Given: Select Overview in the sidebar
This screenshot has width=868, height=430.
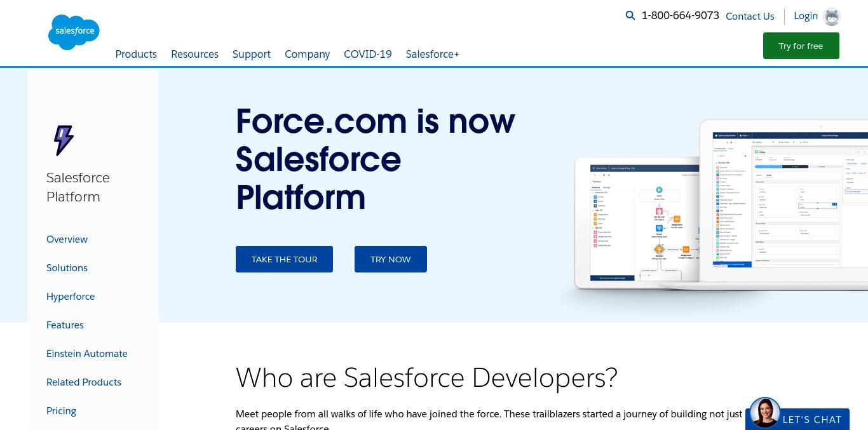Looking at the screenshot, I should coord(67,239).
